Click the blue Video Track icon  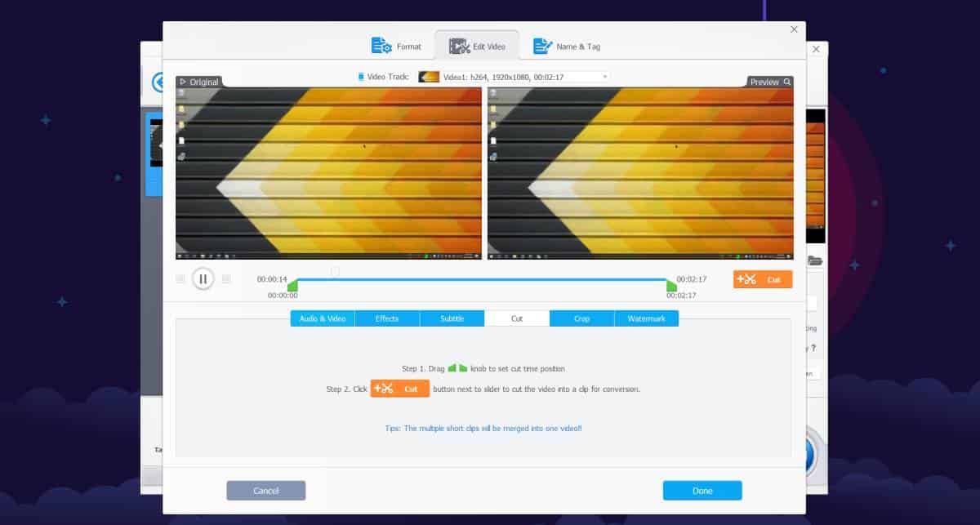(361, 77)
